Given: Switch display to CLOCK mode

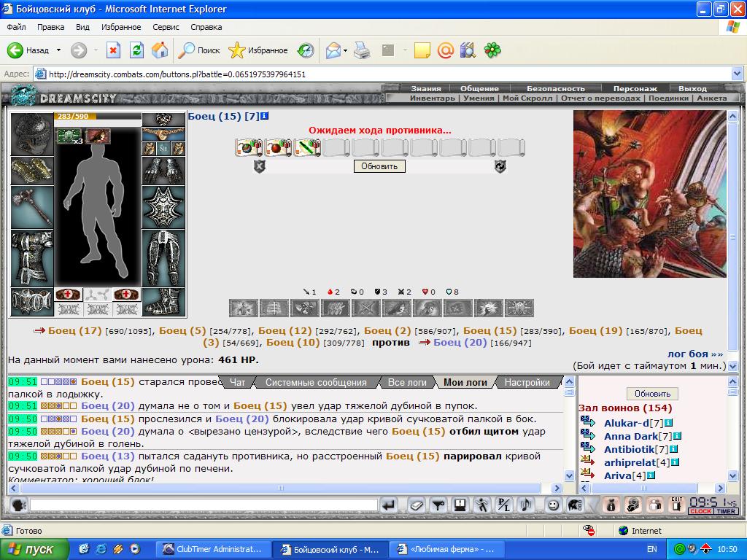Looking at the screenshot, I should 700,511.
